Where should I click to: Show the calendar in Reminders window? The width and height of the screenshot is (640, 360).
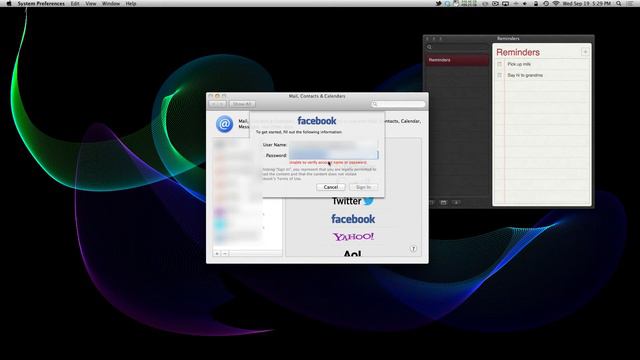pyautogui.click(x=444, y=202)
